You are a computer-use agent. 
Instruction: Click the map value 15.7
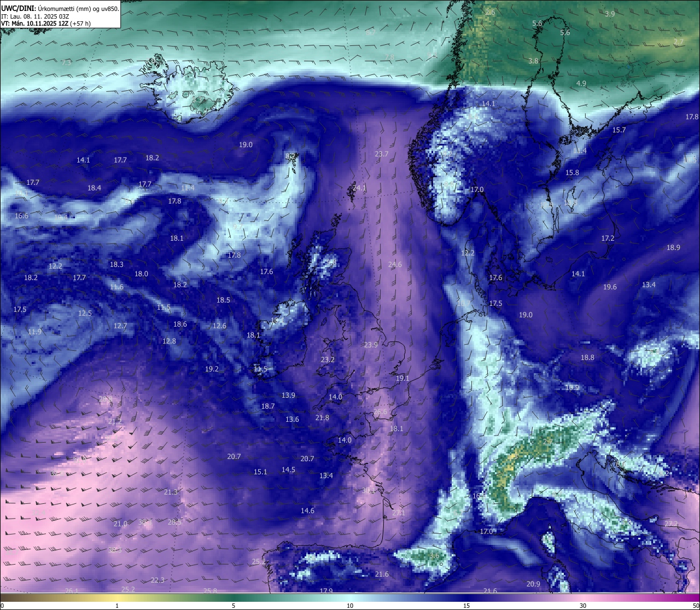[x=619, y=130]
